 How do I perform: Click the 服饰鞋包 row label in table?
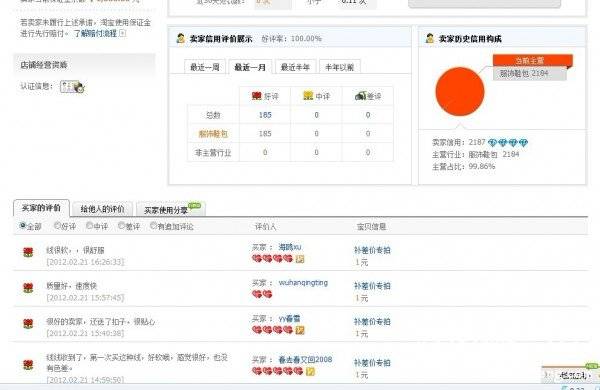[x=213, y=134]
